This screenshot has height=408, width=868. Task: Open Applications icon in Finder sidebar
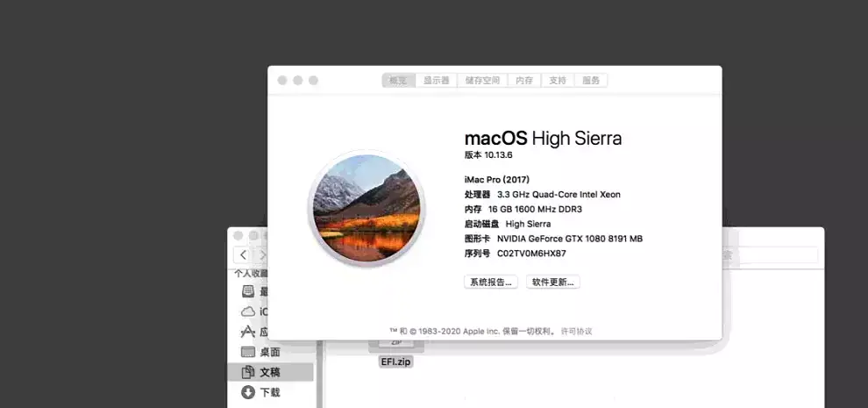point(248,332)
